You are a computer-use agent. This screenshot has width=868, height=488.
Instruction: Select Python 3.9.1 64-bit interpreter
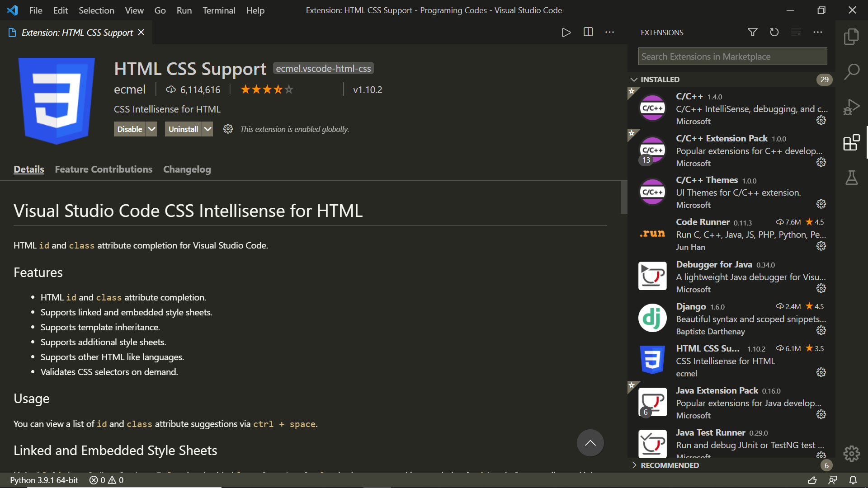44,480
